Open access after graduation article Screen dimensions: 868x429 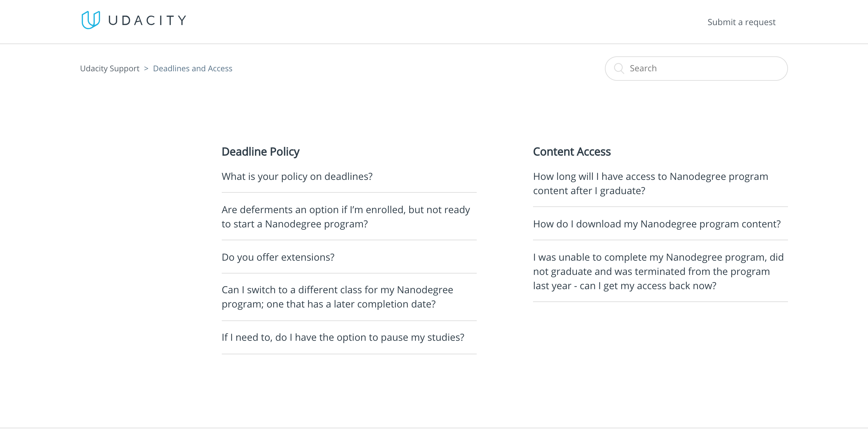click(x=650, y=184)
